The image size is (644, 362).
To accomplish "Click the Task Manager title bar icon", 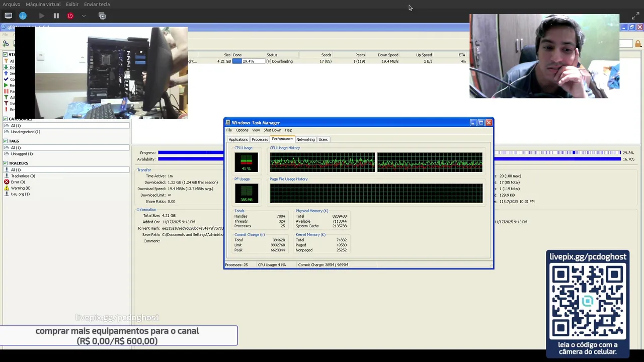I will 228,123.
